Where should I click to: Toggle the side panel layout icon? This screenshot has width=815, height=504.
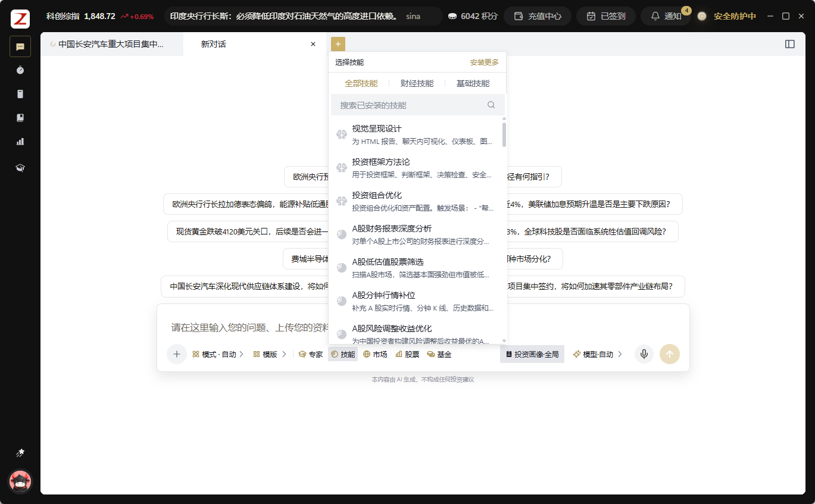pyautogui.click(x=790, y=44)
